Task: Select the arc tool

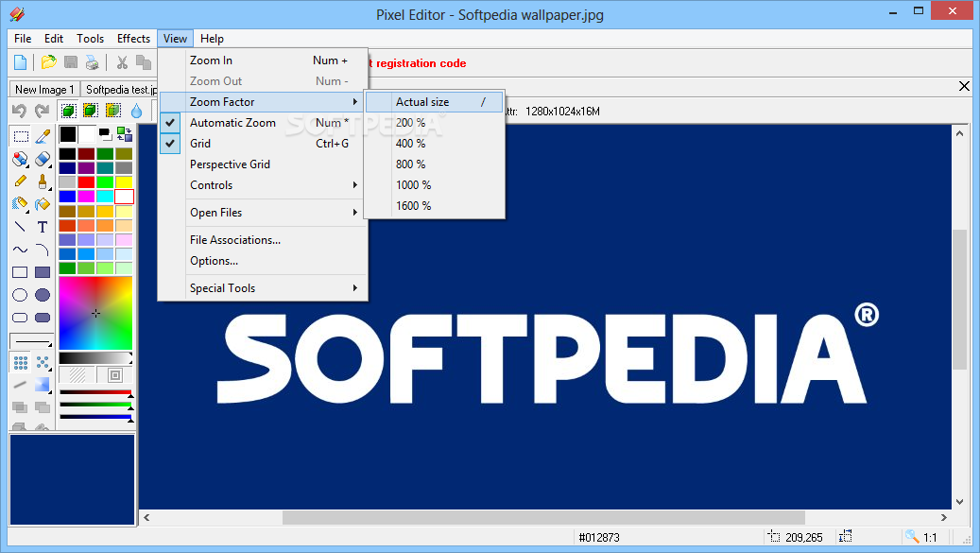Action: (x=43, y=250)
